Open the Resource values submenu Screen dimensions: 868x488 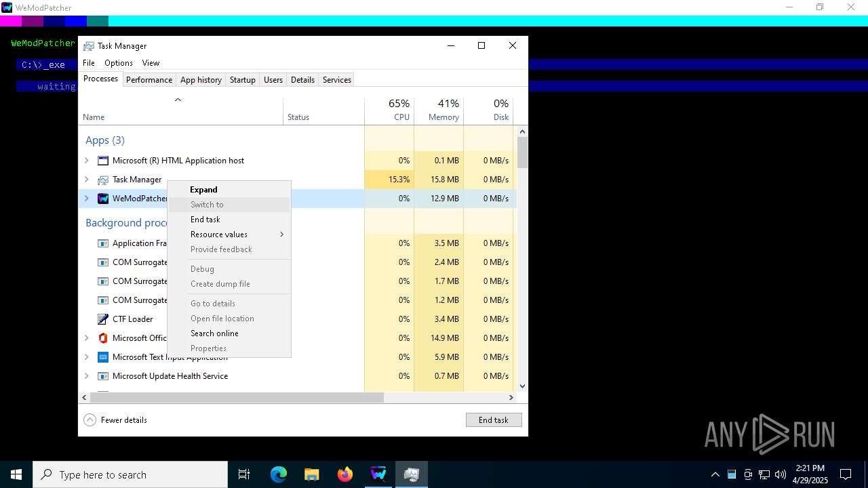[229, 235]
